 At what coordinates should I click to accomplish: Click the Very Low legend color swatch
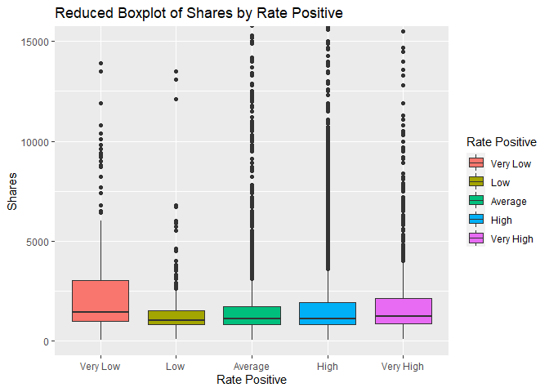(477, 163)
